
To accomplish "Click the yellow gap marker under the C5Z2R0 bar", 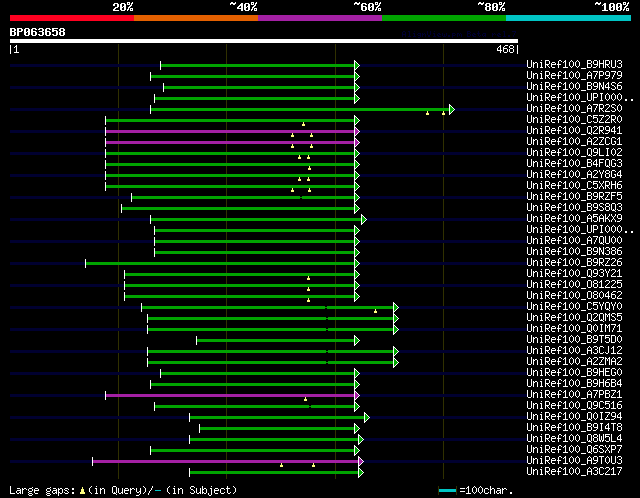I will click(x=303, y=124).
